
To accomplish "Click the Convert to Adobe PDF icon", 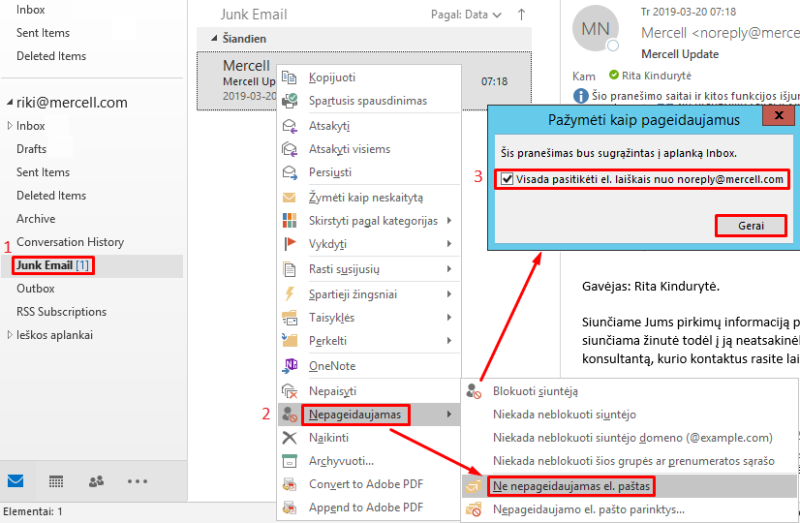I will tap(289, 484).
